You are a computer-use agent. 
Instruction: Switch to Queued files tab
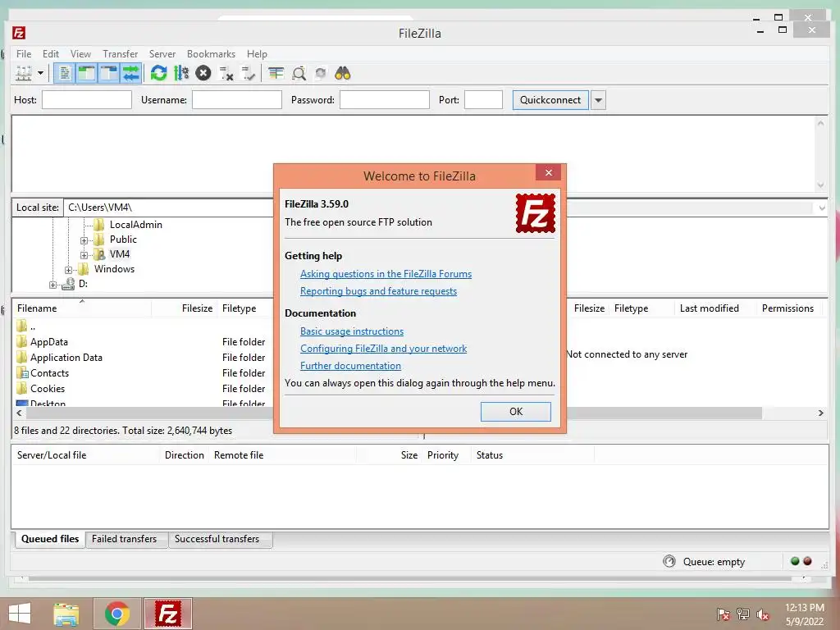[50, 539]
